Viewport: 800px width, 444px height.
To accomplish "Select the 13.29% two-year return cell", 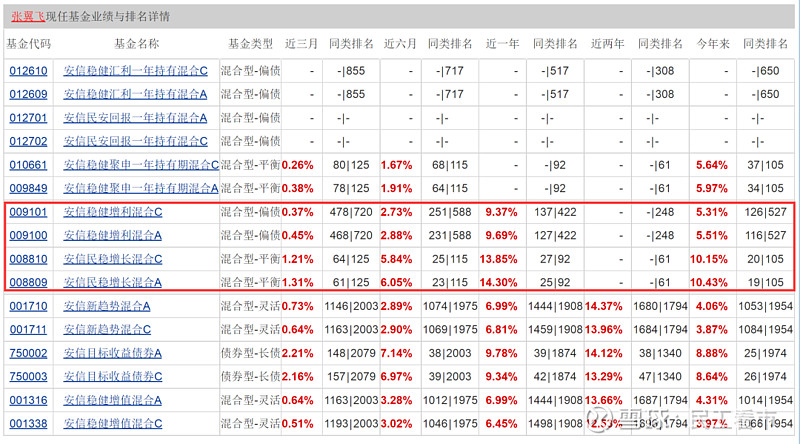I will tap(604, 377).
